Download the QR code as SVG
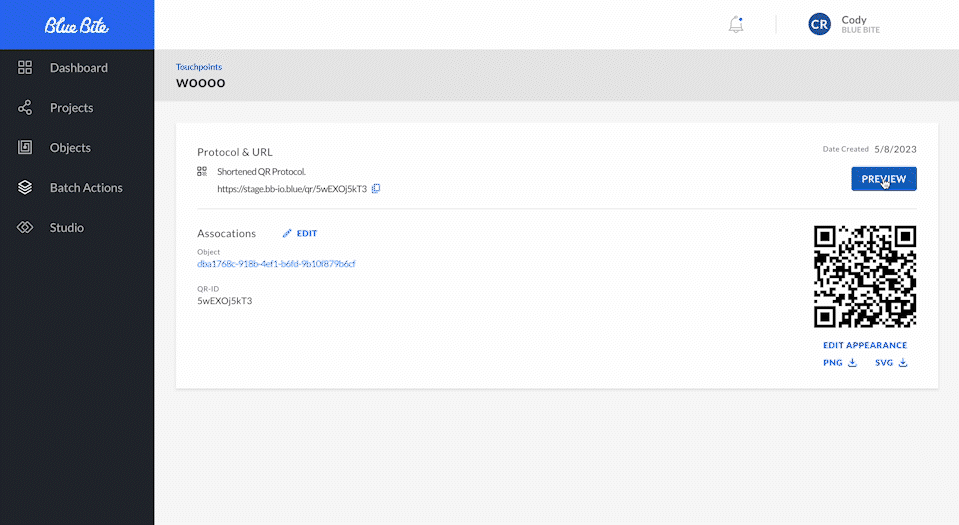 [891, 363]
